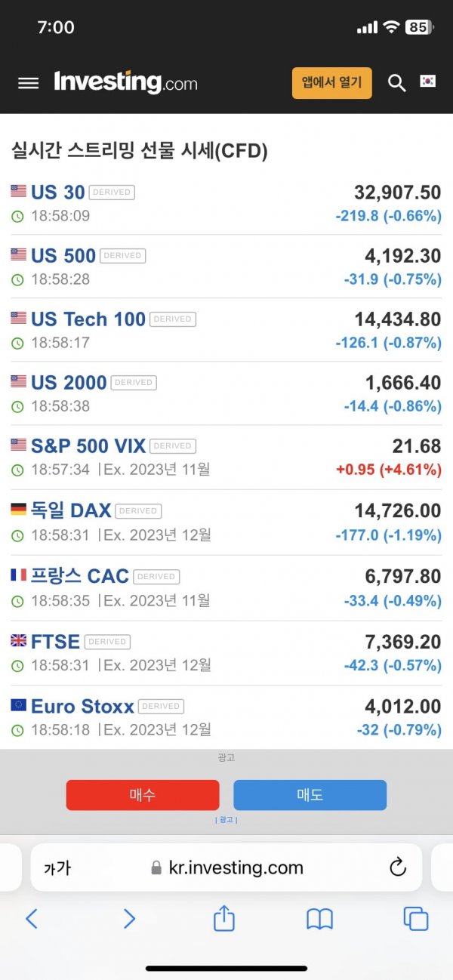Tap the 가가 text size button
The width and height of the screenshot is (453, 980).
(x=57, y=868)
